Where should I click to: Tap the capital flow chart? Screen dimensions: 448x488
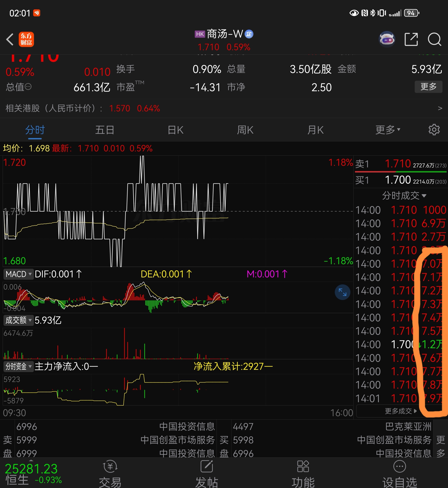click(x=178, y=390)
